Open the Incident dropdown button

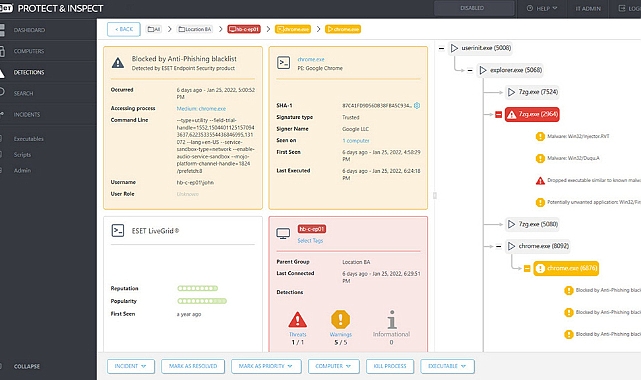coord(131,366)
